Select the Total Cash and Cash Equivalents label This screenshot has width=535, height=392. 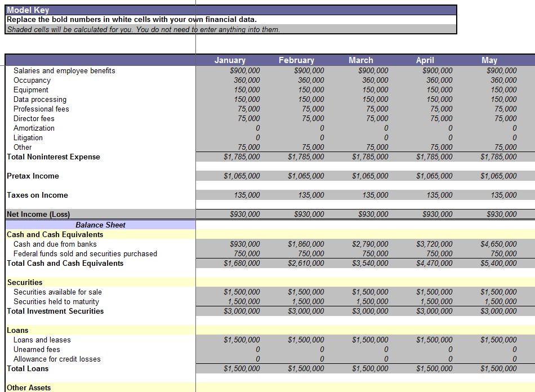[65, 264]
